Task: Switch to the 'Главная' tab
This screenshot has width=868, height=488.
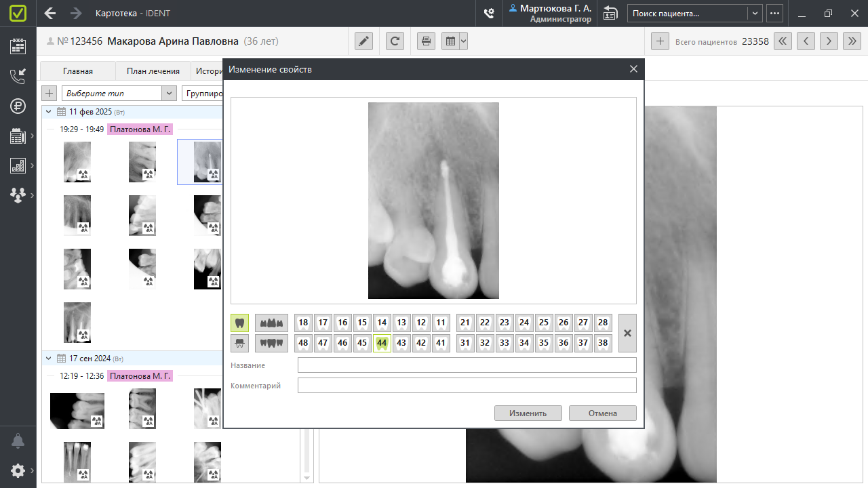Action: pos(78,71)
